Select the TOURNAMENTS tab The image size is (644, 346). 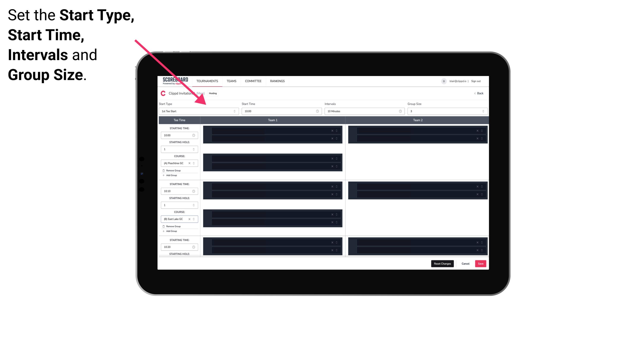[207, 81]
